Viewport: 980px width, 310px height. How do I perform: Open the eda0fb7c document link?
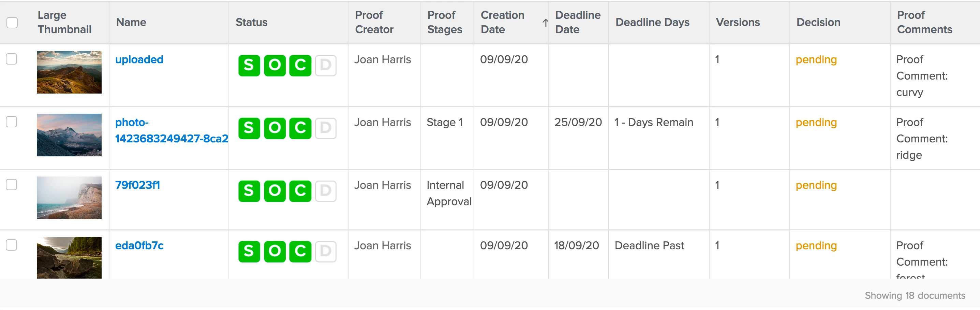coord(139,245)
